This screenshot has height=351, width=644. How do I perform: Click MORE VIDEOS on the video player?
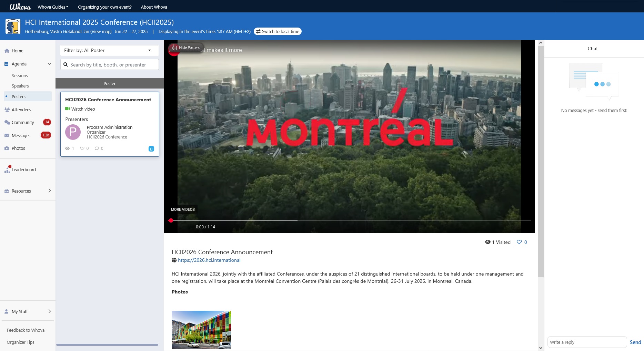[183, 209]
